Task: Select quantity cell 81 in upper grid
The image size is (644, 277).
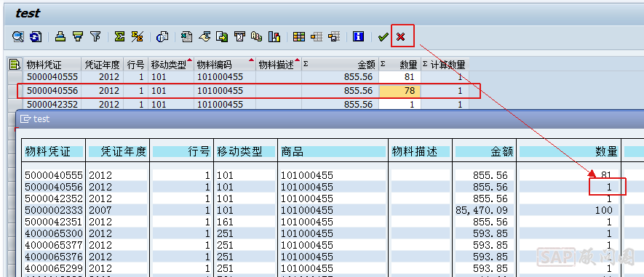Action: 399,77
